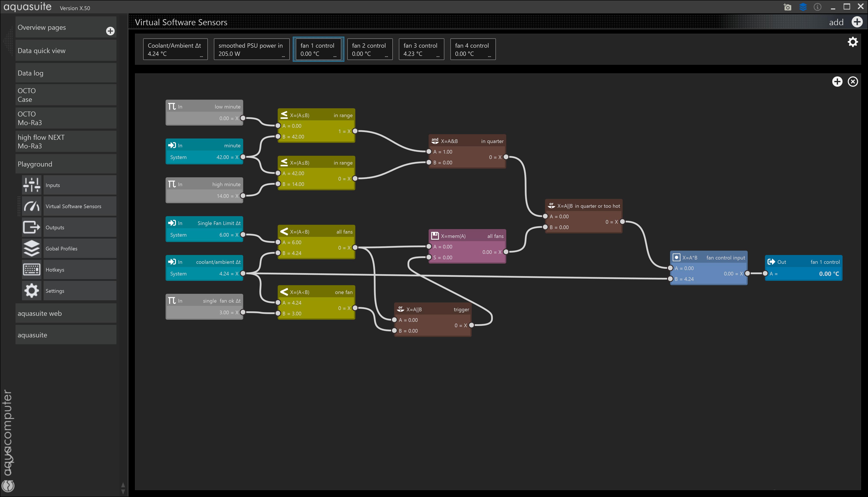The height and width of the screenshot is (497, 868).
Task: Close the node editor with the X circle icon
Action: (853, 82)
